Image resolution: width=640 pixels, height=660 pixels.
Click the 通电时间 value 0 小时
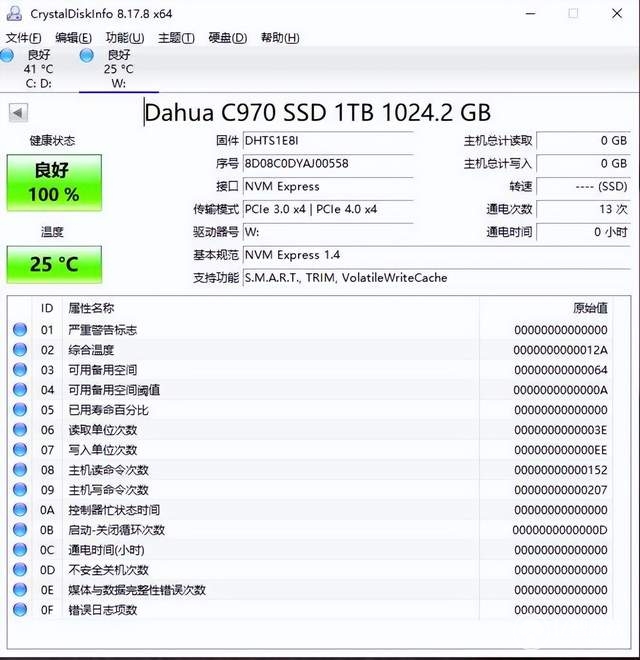click(583, 232)
